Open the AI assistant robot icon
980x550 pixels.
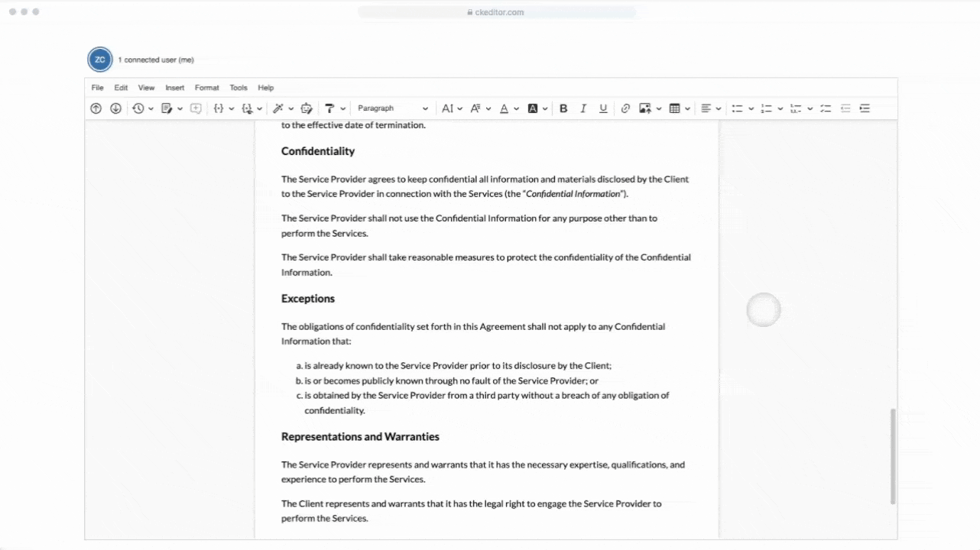point(307,108)
